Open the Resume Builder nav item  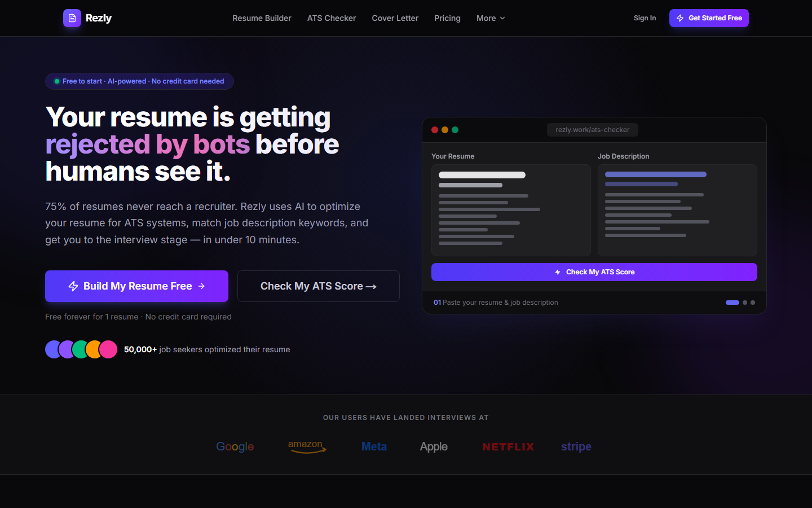[262, 18]
